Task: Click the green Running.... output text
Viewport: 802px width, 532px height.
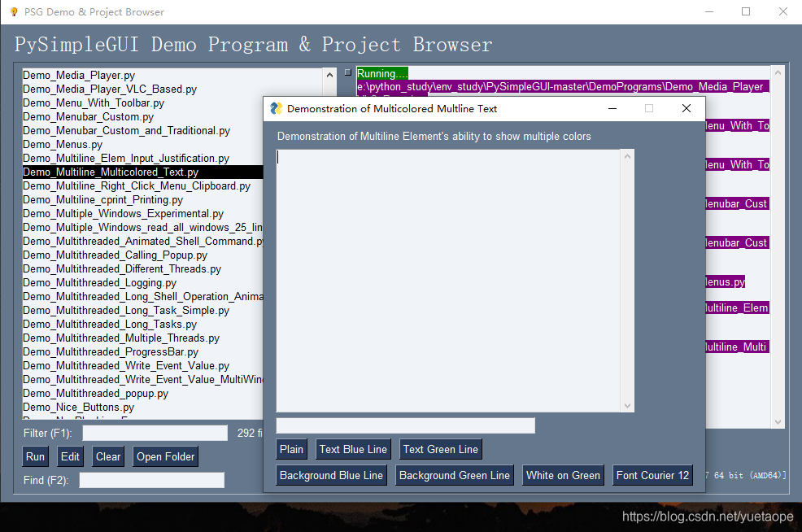Action: pos(382,73)
